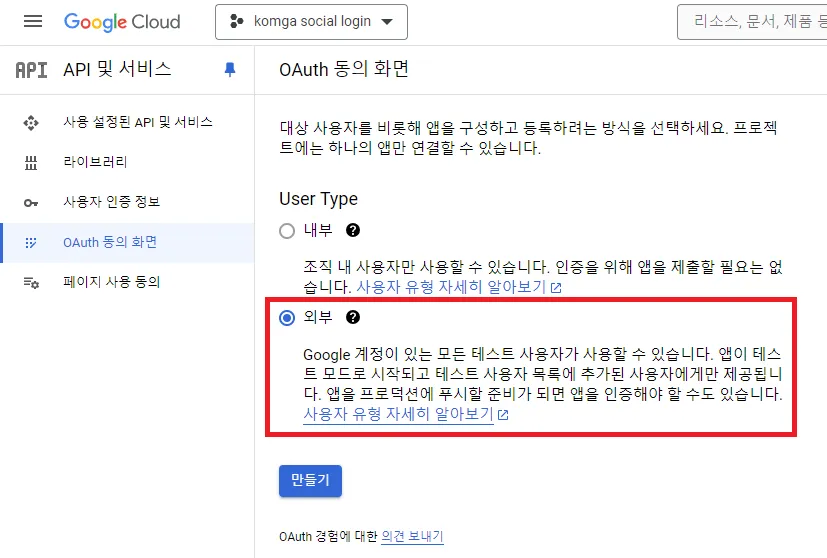Click the help icon next to 내부
Viewport: 827px width, 558px height.
352,230
